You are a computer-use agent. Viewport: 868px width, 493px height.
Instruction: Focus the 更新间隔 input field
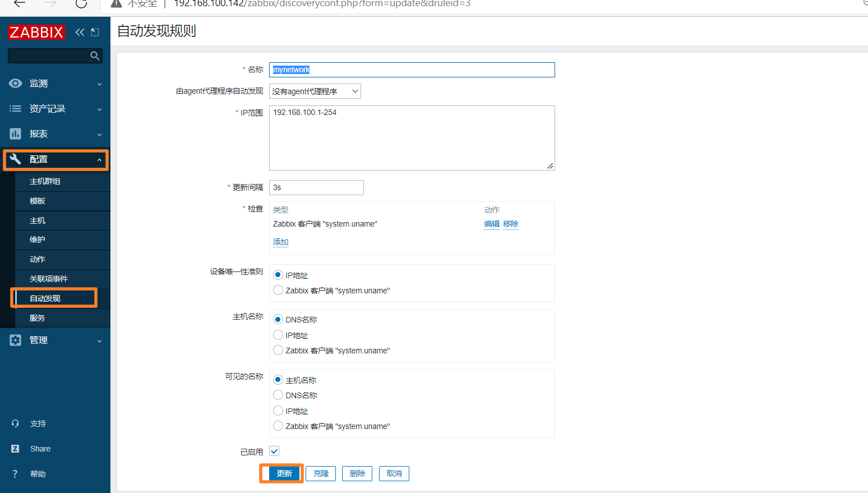[316, 187]
